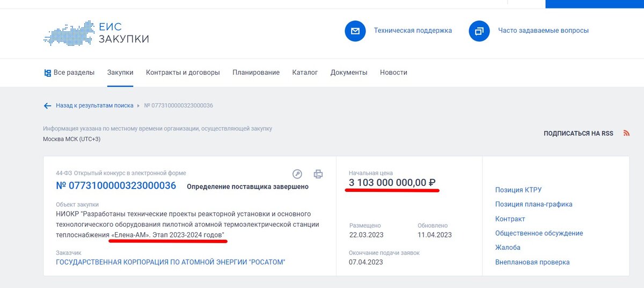Click the breadcrumb number № 0773100000323000036
Viewport: 644px width, 288px height.
(x=179, y=106)
